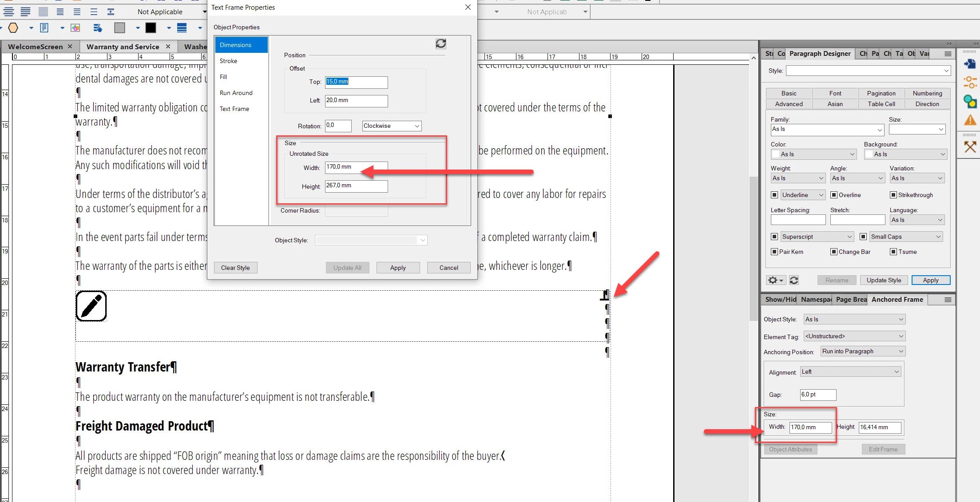Click the pointing-hand list toolbar icon

(x=98, y=28)
